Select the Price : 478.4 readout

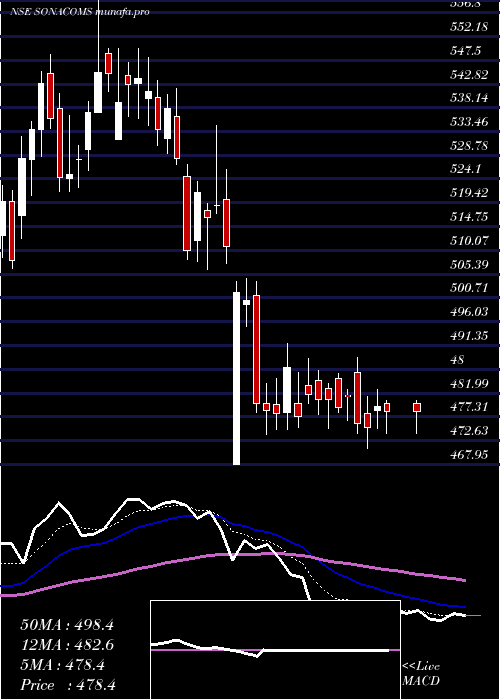pos(68,685)
